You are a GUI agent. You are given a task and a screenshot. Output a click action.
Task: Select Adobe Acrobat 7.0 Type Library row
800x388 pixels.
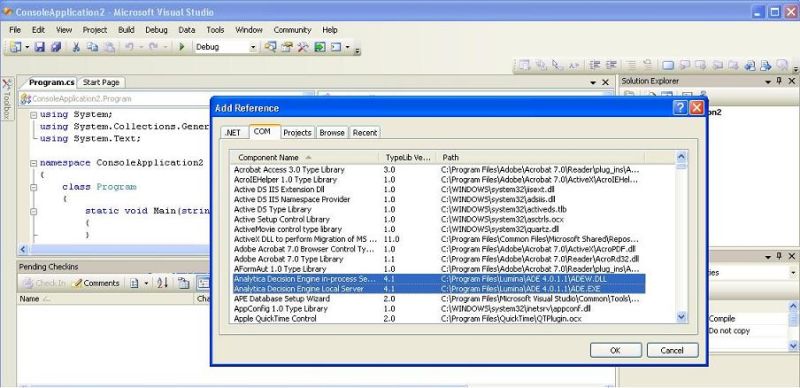tap(439, 259)
